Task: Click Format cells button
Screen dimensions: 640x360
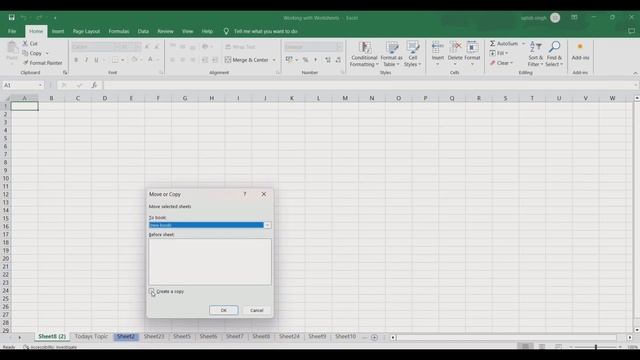Action: click(x=472, y=53)
